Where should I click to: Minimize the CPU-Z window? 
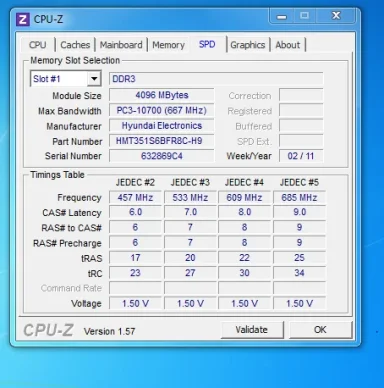pos(282,16)
